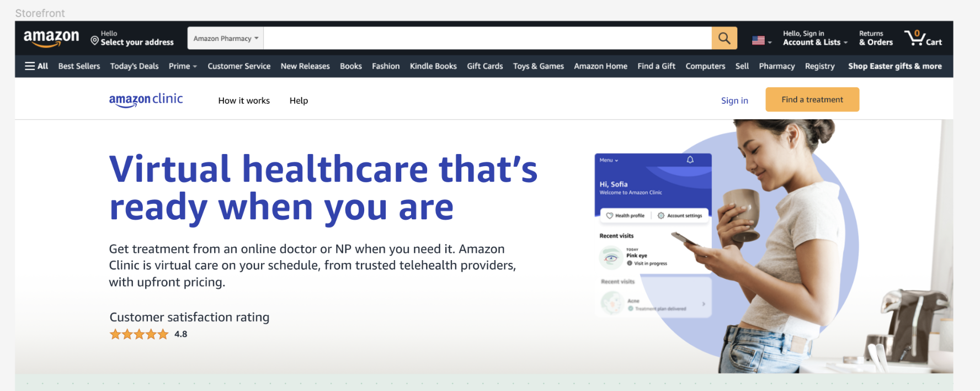Click Sign in on clinic header
The height and width of the screenshot is (391, 980).
(x=734, y=101)
